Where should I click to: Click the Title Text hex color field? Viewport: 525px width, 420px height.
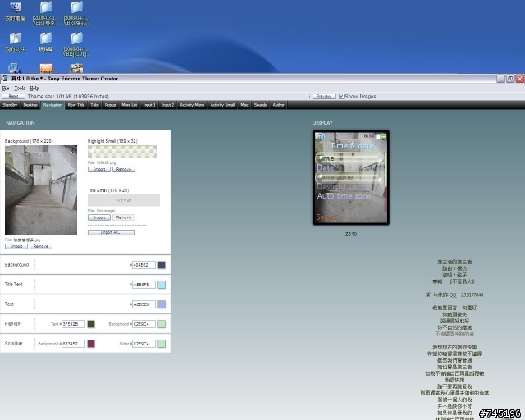coord(144,285)
